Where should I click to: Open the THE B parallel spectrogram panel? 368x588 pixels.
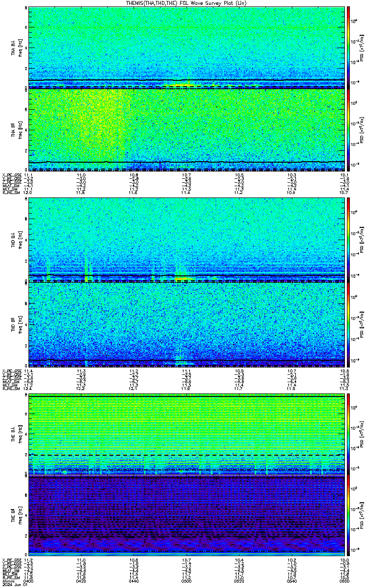click(186, 516)
